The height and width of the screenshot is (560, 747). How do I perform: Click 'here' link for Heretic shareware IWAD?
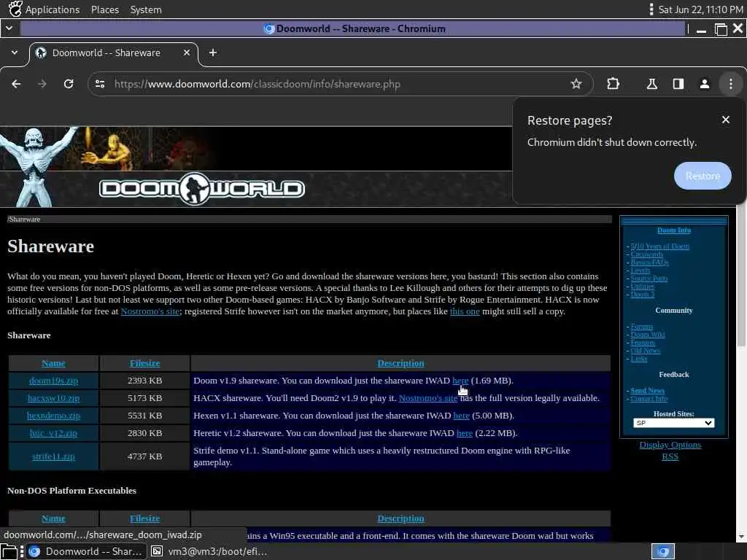pyautogui.click(x=465, y=433)
